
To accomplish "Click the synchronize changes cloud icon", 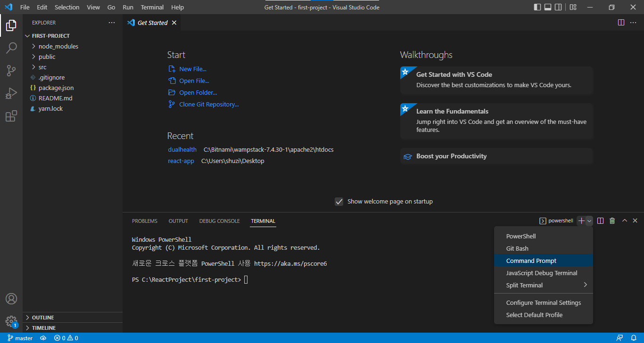I will pyautogui.click(x=43, y=338).
